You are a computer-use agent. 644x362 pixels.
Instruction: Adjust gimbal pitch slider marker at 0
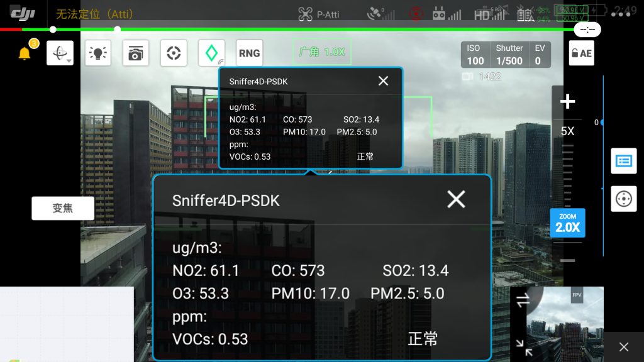(602, 123)
